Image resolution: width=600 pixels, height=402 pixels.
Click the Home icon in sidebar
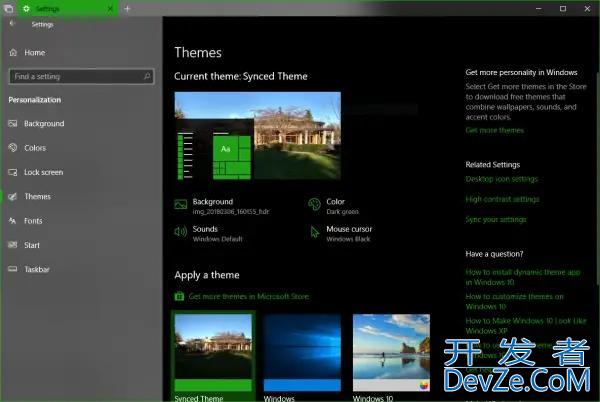click(x=13, y=52)
